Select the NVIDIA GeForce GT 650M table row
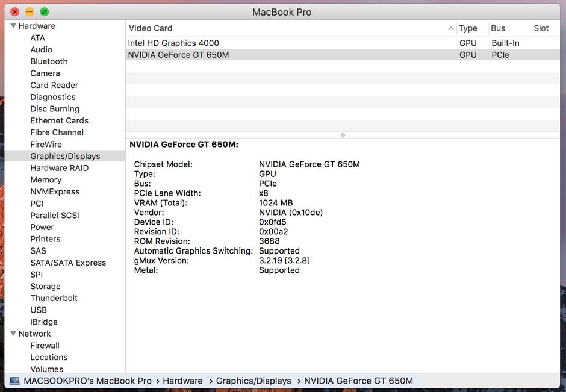 click(343, 55)
